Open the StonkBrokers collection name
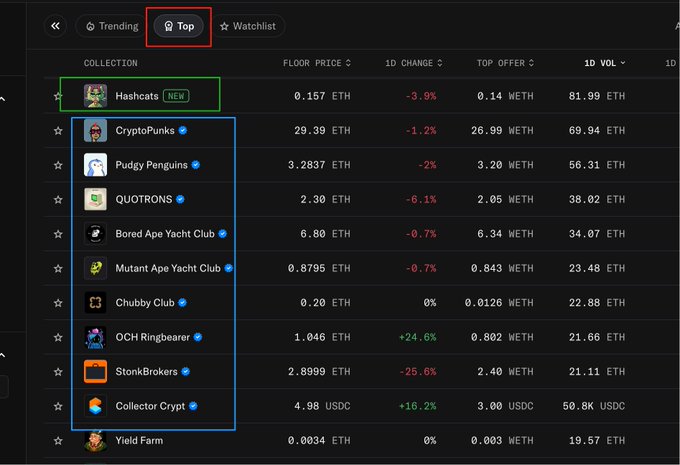680x465 pixels. click(x=146, y=372)
